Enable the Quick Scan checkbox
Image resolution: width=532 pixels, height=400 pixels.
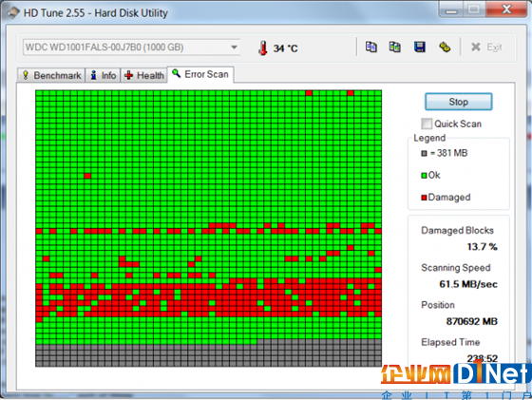[427, 124]
